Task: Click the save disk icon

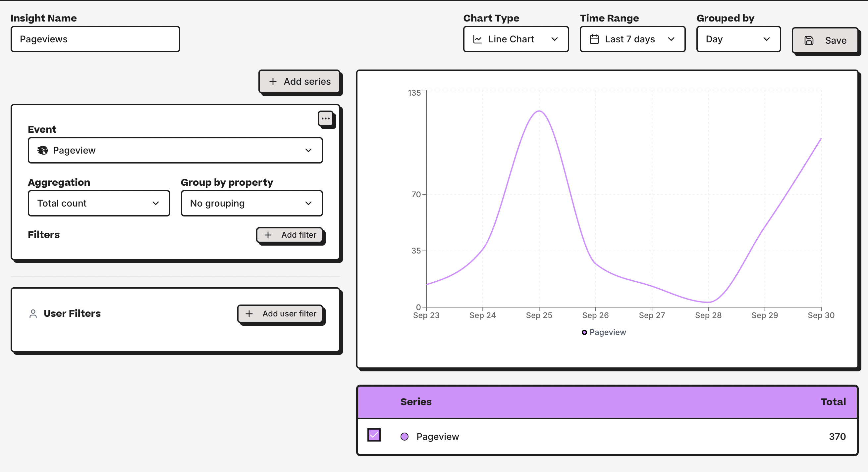Action: click(809, 40)
